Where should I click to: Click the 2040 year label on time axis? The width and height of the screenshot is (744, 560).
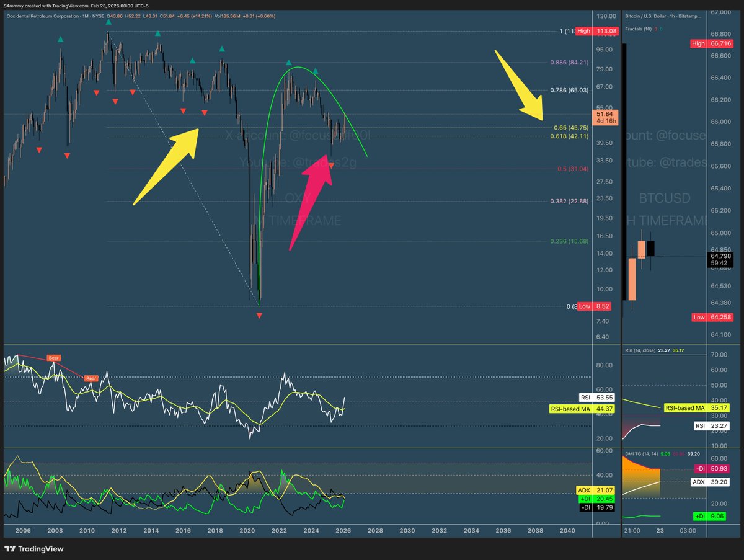(x=567, y=531)
